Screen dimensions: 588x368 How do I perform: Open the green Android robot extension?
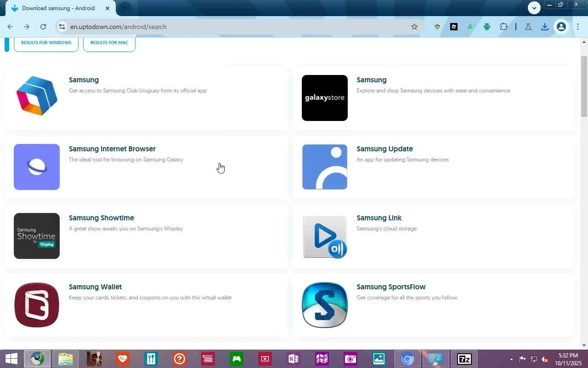coord(487,27)
